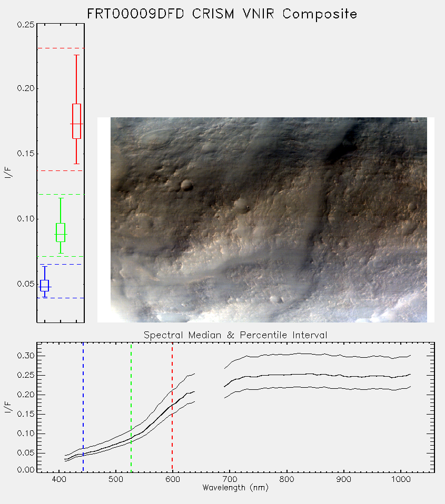Click the lower green dashed limit line
The width and height of the screenshot is (445, 504).
61,257
